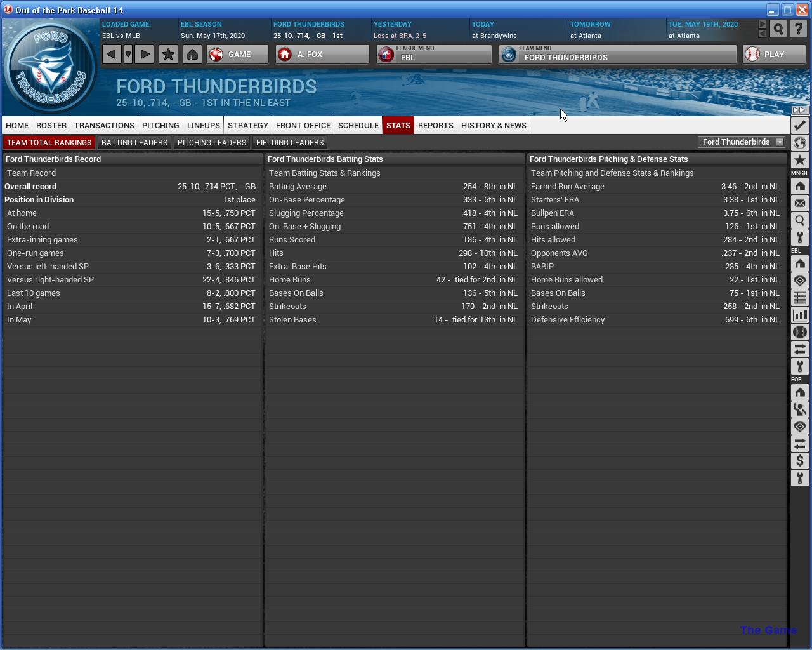
Task: Go to the home screen icon in toolbar
Action: pyautogui.click(x=192, y=55)
